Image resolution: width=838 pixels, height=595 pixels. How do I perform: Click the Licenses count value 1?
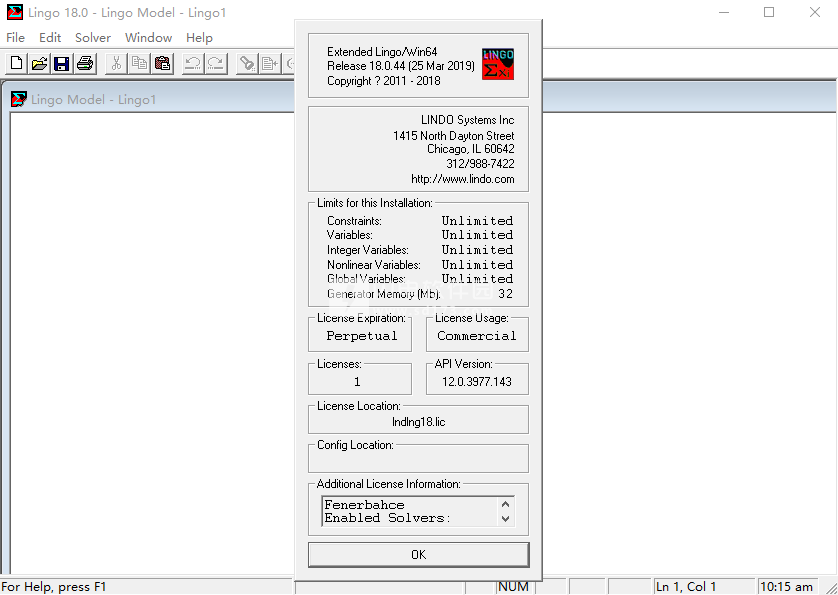click(357, 382)
